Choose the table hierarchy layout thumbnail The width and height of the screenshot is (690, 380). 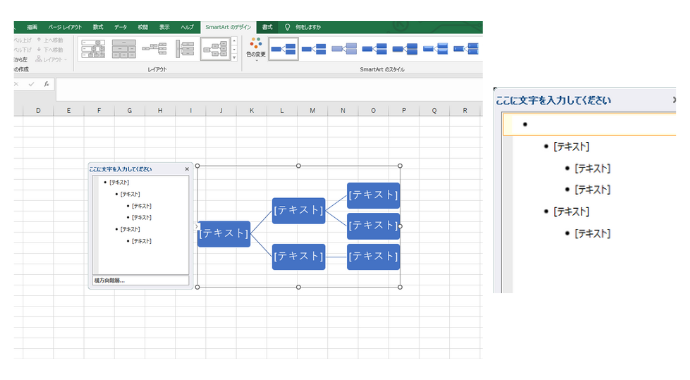(124, 49)
